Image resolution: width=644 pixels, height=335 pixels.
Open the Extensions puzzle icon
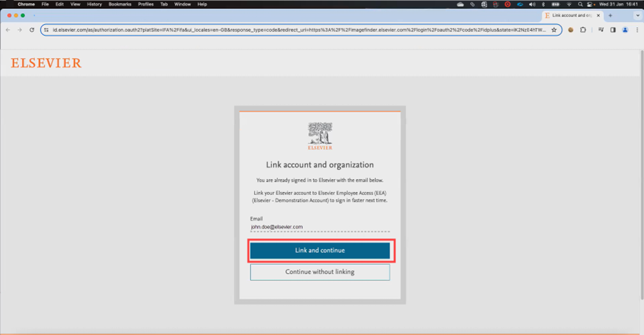click(583, 30)
